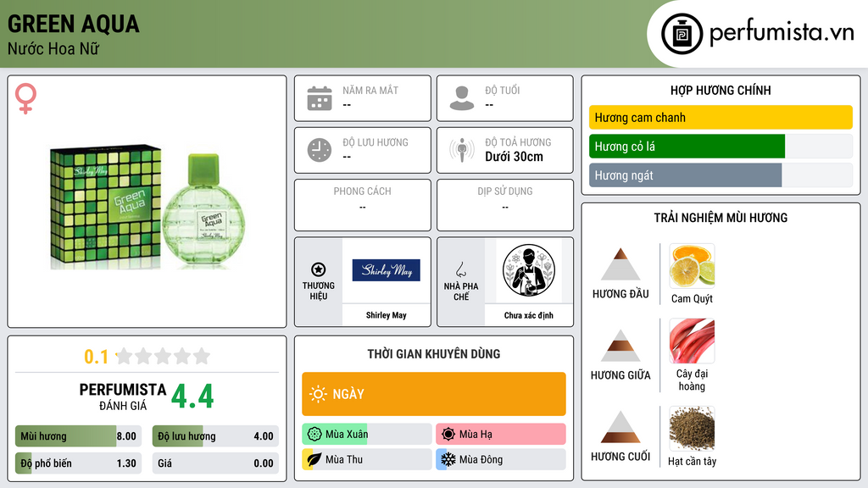The width and height of the screenshot is (868, 488).
Task: Click the perfumer illustration image
Action: pyautogui.click(x=529, y=270)
